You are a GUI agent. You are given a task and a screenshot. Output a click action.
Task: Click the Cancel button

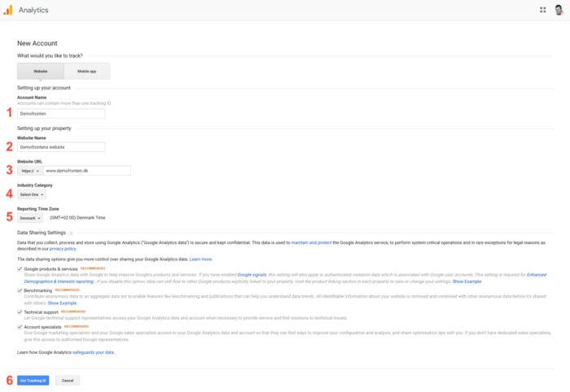(x=68, y=381)
